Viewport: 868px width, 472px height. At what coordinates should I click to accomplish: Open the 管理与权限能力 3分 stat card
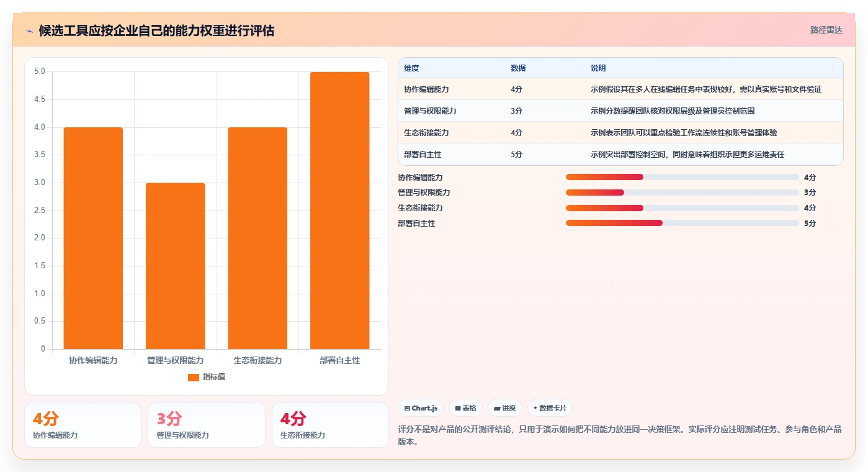coord(206,425)
